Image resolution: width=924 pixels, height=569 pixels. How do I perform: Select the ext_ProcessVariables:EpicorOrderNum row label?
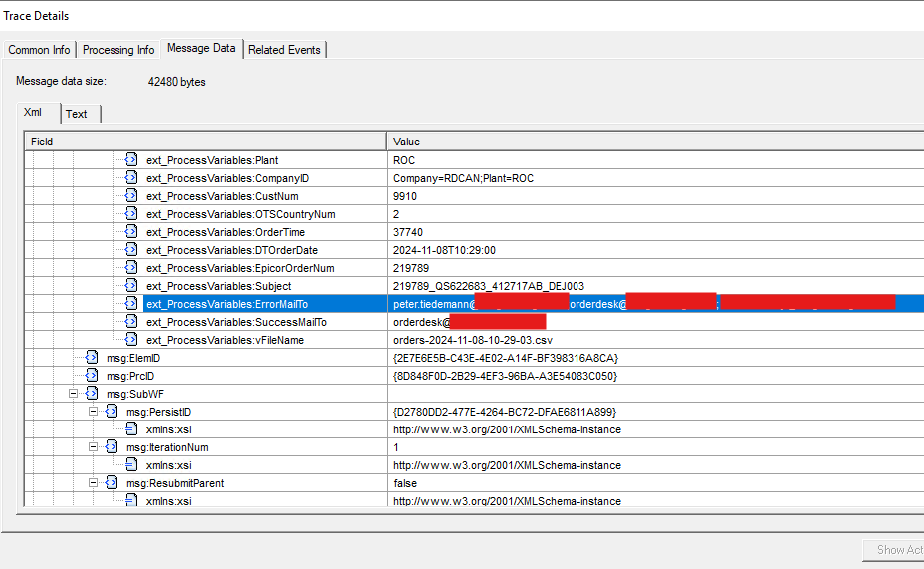[240, 268]
